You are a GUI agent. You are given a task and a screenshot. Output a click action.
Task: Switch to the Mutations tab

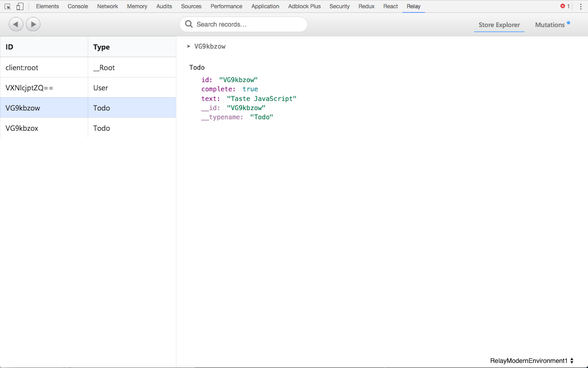coord(549,25)
